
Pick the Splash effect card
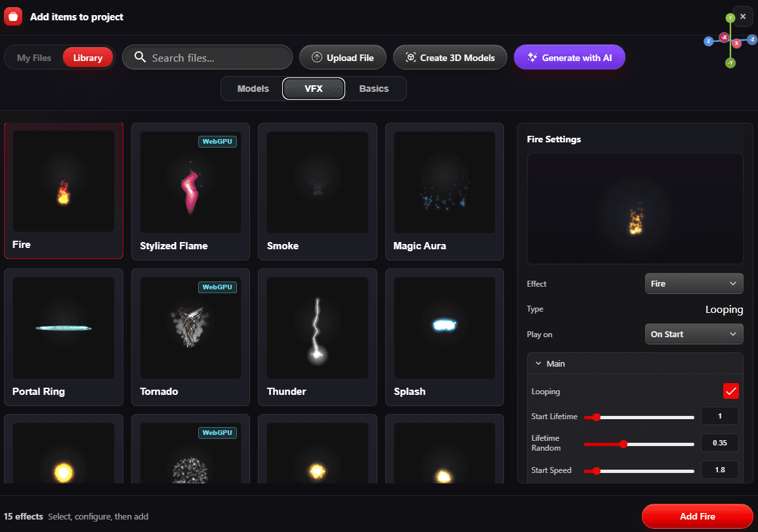coord(444,337)
